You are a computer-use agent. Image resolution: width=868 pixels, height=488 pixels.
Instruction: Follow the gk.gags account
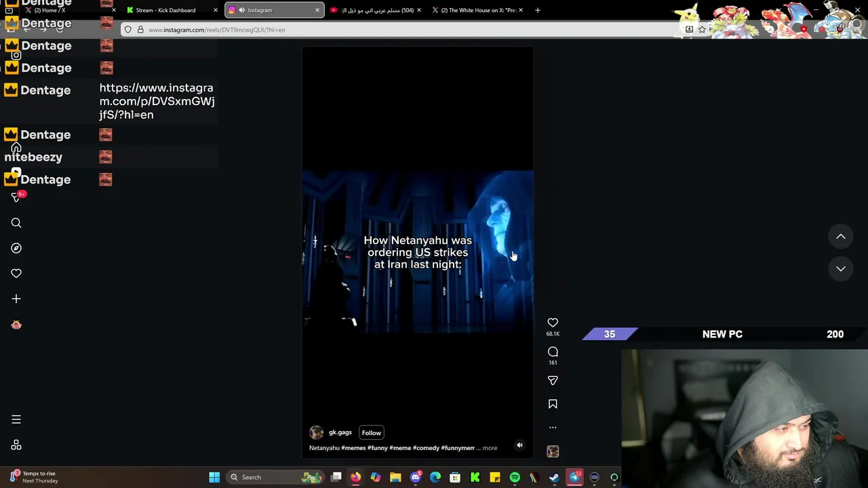371,432
